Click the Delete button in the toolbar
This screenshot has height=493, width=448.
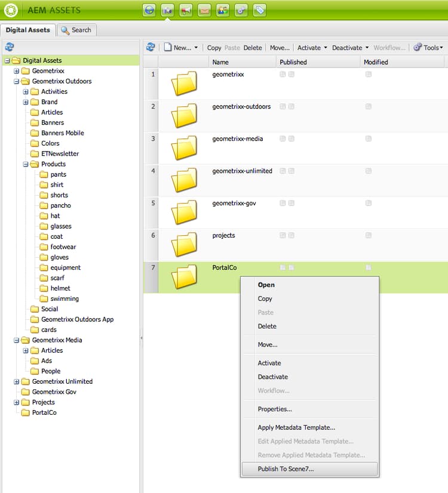click(x=253, y=48)
